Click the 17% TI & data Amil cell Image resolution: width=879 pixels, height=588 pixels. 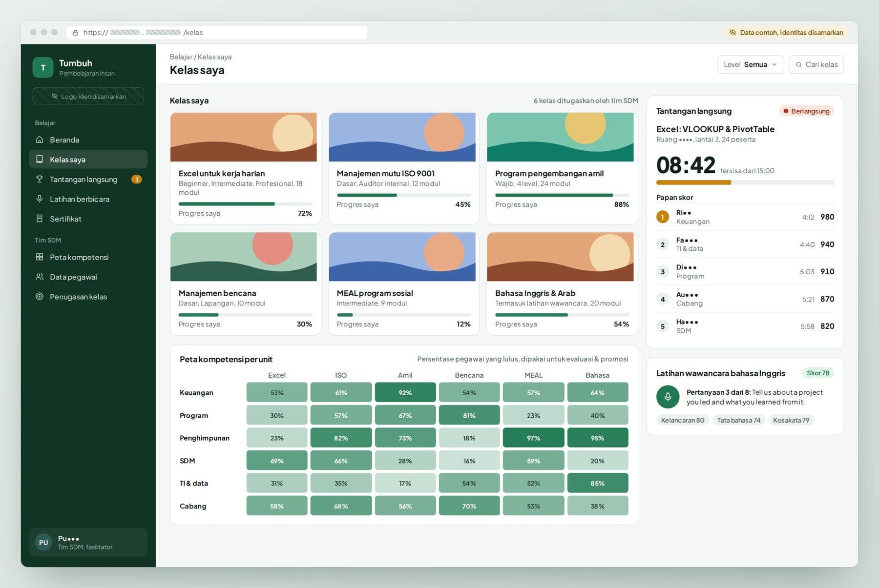[405, 483]
